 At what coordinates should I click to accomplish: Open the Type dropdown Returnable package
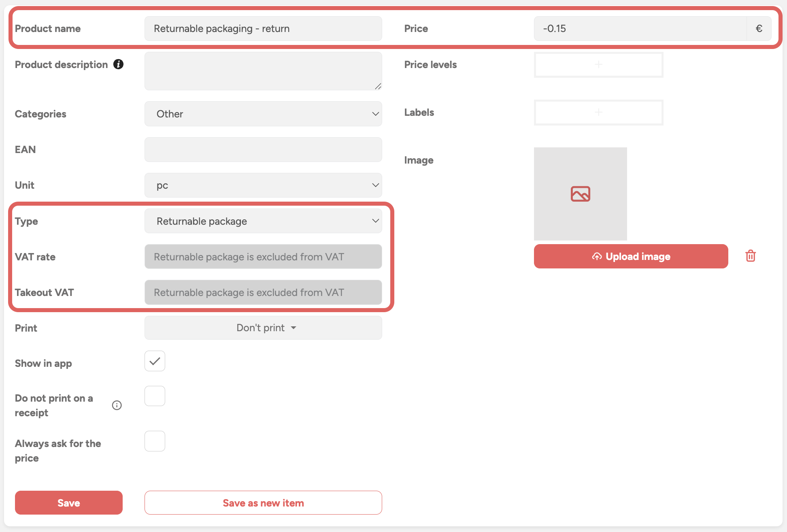click(x=263, y=221)
